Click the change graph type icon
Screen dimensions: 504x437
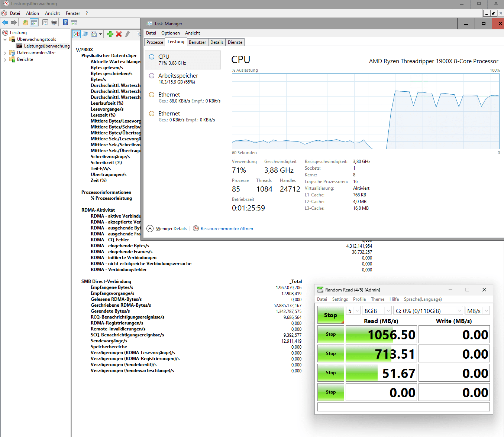[x=94, y=34]
